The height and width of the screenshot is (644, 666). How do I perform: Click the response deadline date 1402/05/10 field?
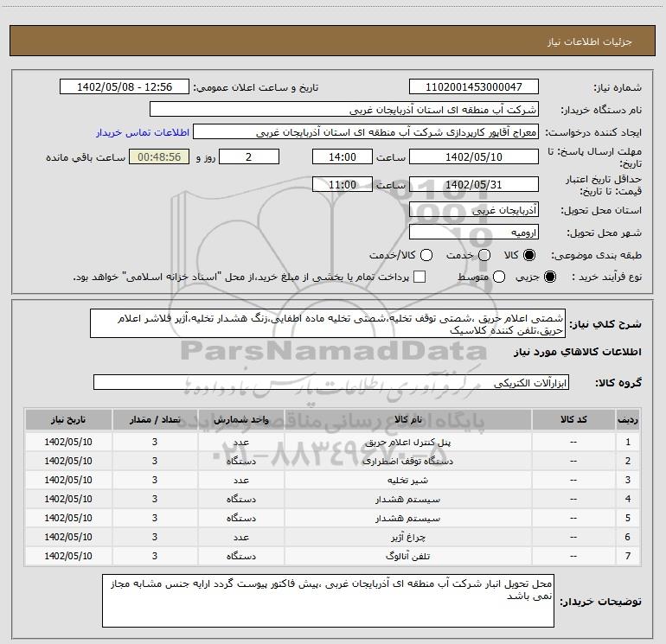tap(474, 156)
